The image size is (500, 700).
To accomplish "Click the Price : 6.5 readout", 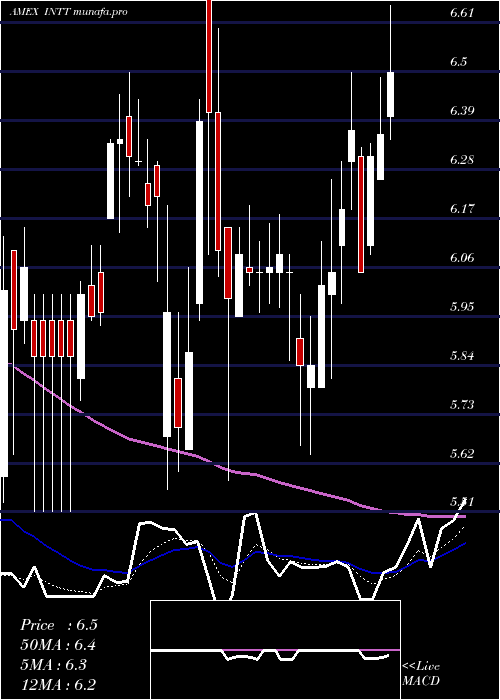I will (59, 625).
